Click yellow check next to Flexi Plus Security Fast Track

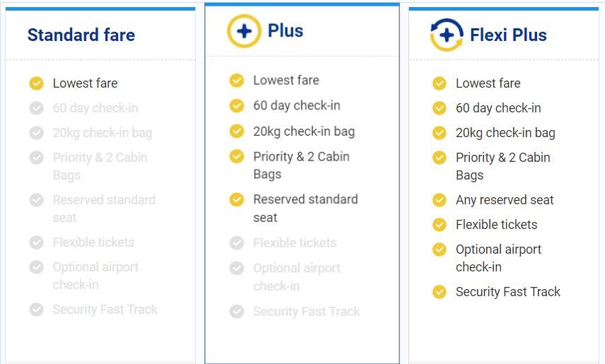coord(439,292)
